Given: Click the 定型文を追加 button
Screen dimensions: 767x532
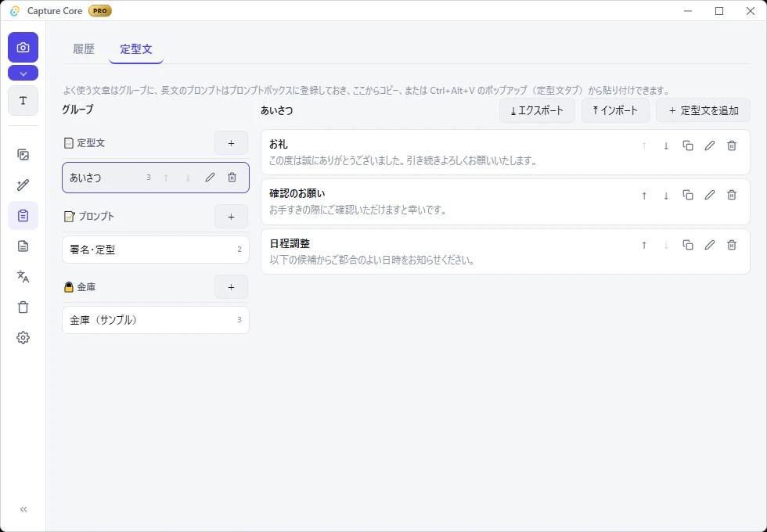Looking at the screenshot, I should [x=703, y=110].
